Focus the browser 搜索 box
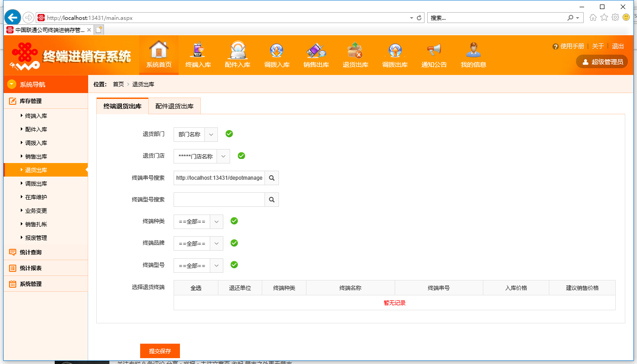This screenshot has width=637, height=364. [496, 18]
